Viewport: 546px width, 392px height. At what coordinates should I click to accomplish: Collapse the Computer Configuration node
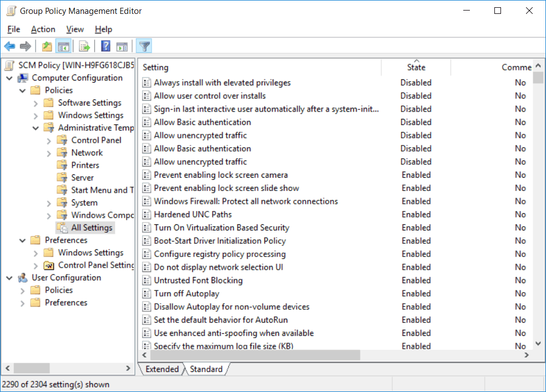point(9,78)
